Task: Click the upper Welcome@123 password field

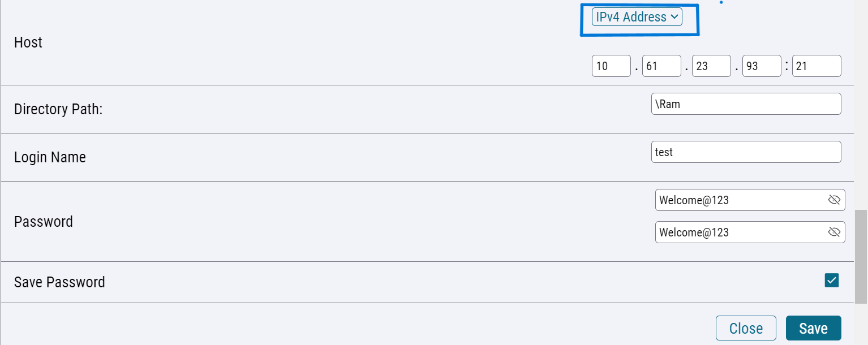Action: (x=750, y=200)
